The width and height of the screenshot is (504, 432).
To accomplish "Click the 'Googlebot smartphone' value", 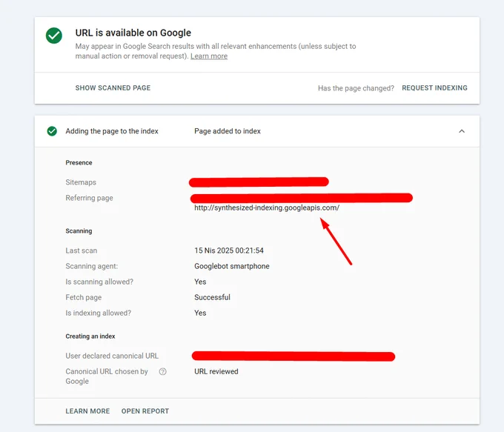I will (x=232, y=266).
